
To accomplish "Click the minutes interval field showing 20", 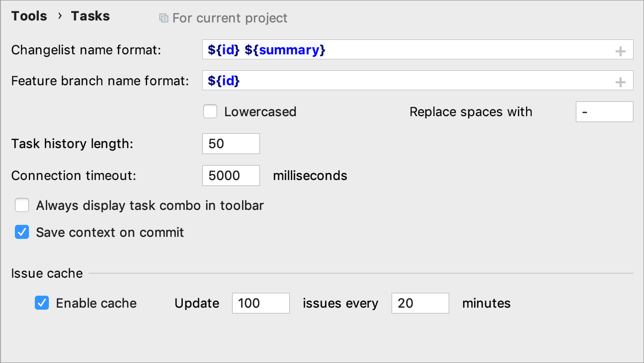I will 420,303.
